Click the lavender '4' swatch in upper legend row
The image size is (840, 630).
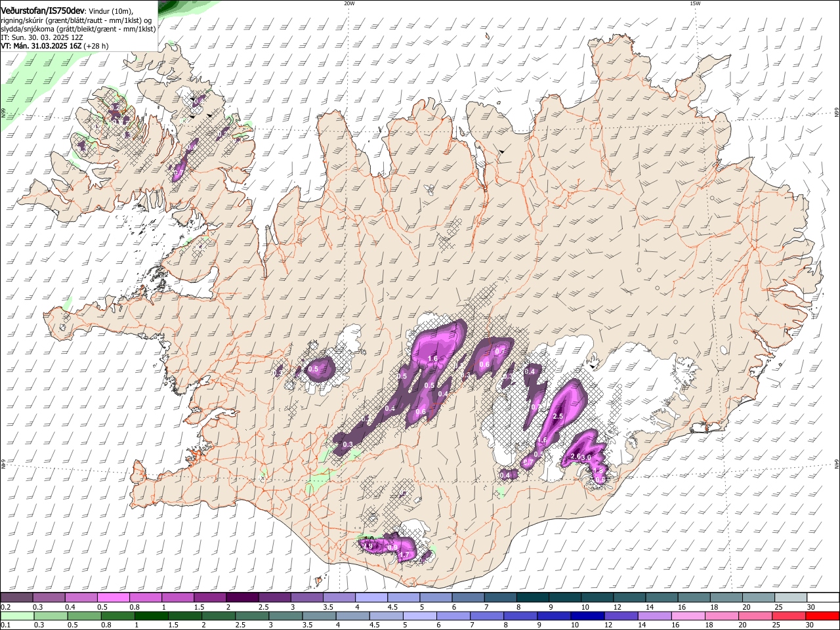371,597
